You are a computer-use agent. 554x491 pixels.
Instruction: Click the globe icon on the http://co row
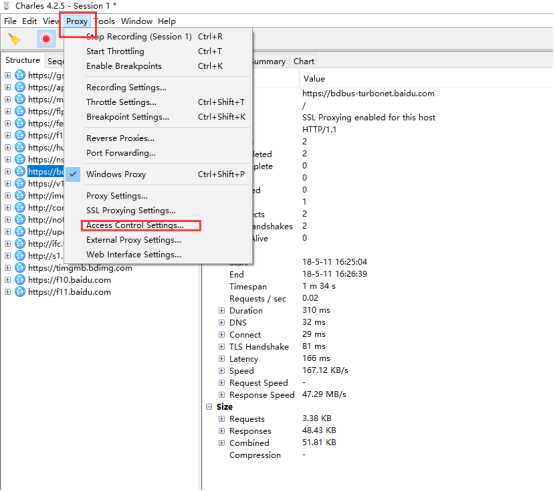pyautogui.click(x=20, y=208)
